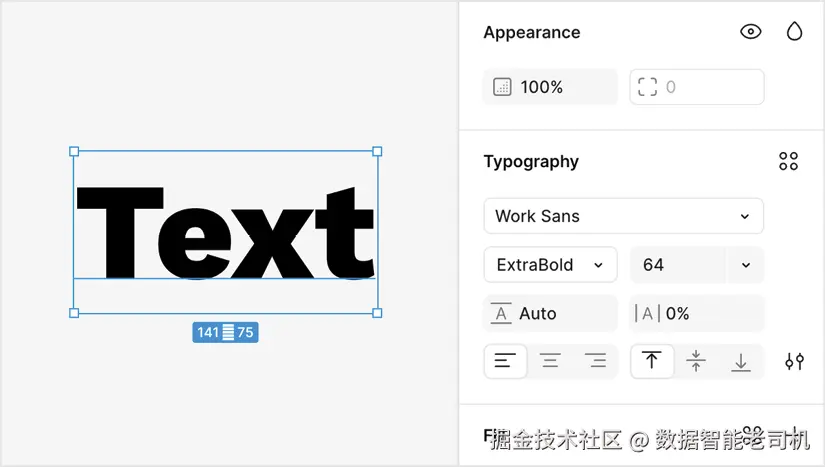
Task: Select the top-left resize handle of text box
Action: [x=74, y=151]
